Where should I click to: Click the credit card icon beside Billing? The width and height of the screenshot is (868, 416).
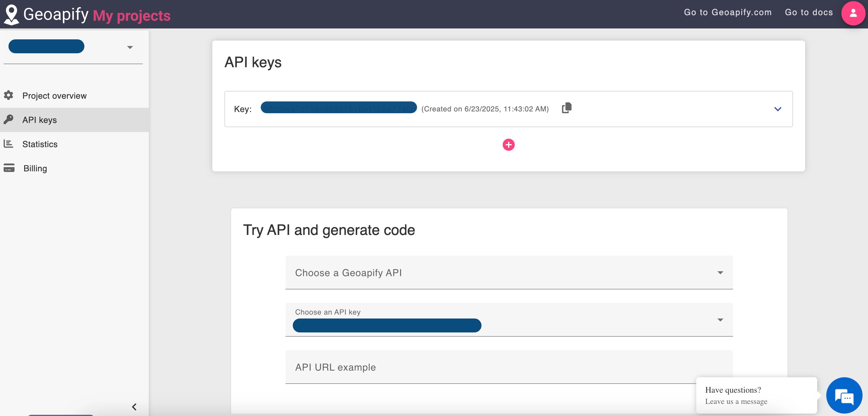click(x=9, y=168)
